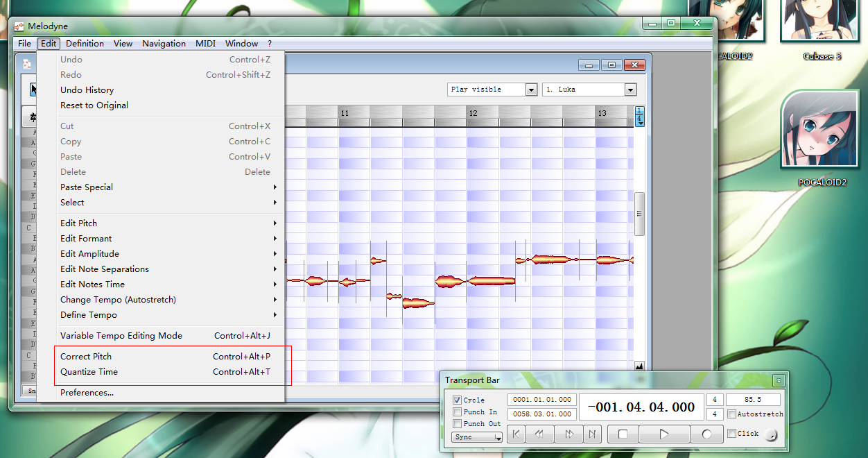Click the cycle end field 0058.03.01.000
The width and height of the screenshot is (868, 458).
coord(541,414)
